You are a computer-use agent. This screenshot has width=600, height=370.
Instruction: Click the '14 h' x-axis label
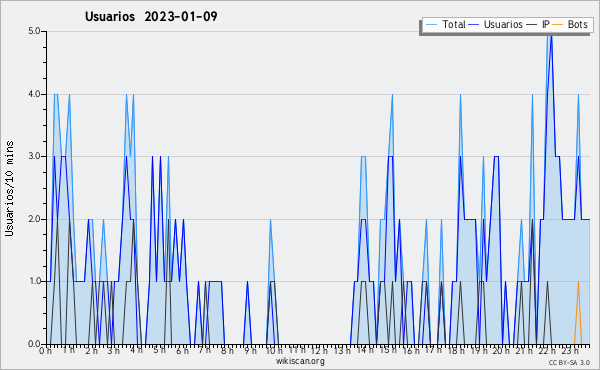click(x=365, y=350)
